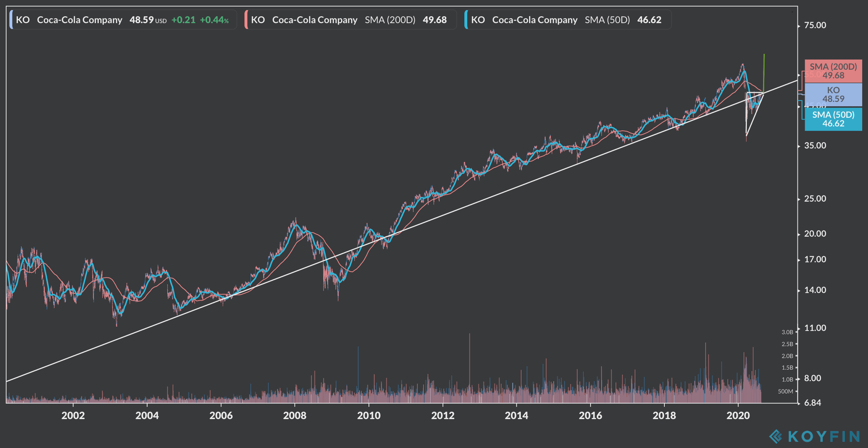Image resolution: width=868 pixels, height=448 pixels.
Task: Click the 2012 label on time axis
Action: 443,415
